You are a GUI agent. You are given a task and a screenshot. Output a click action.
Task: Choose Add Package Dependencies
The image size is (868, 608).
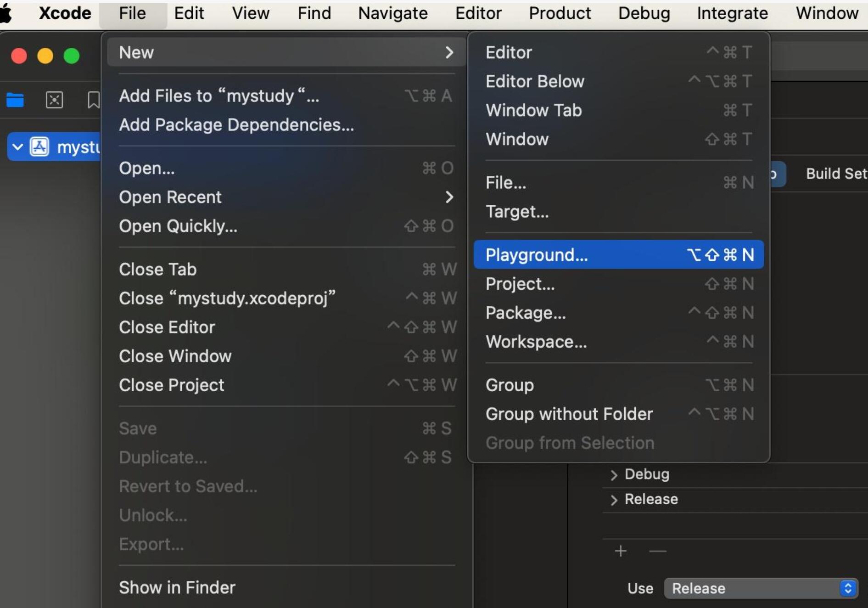tap(286, 124)
